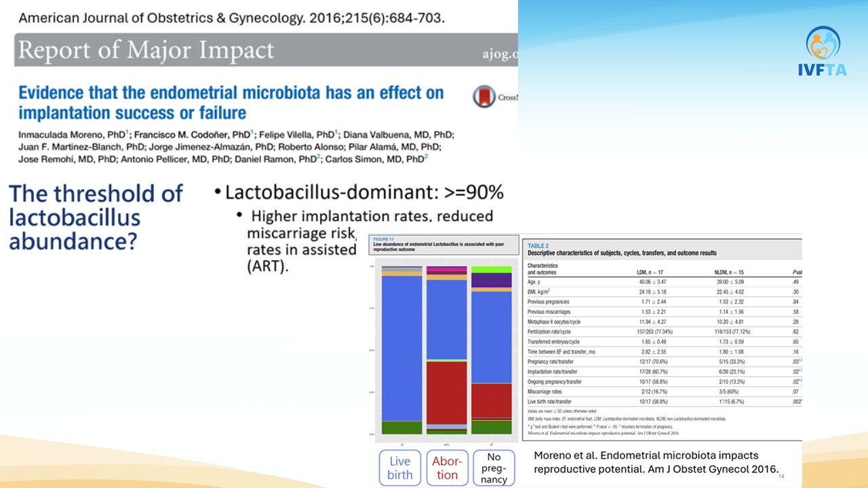Click the threshold of lactobacillus abundance heading
Viewport: 868px width, 488px height.
coord(95,217)
